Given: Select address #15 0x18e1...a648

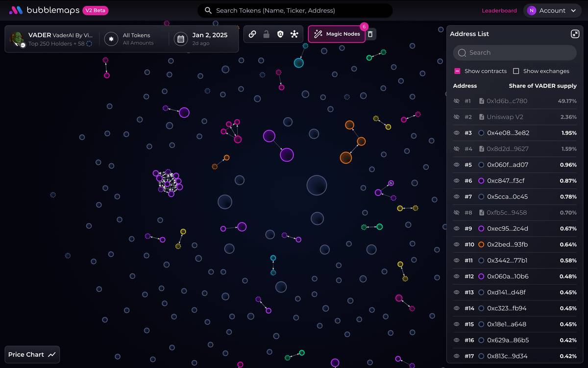Looking at the screenshot, I should coord(514,324).
